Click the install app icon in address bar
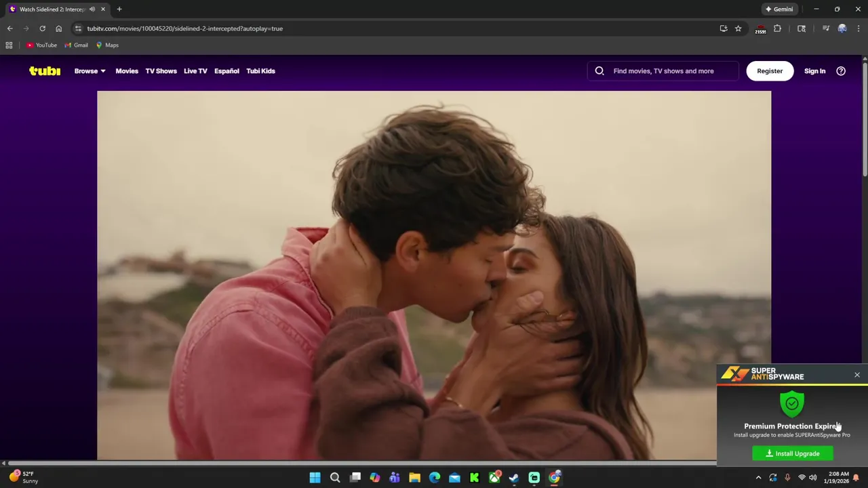 pyautogui.click(x=724, y=28)
